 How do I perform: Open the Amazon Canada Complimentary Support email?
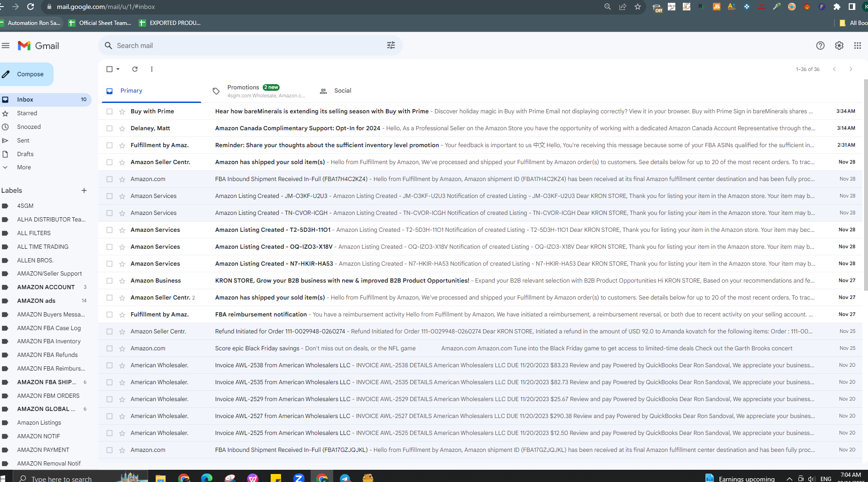[480, 128]
